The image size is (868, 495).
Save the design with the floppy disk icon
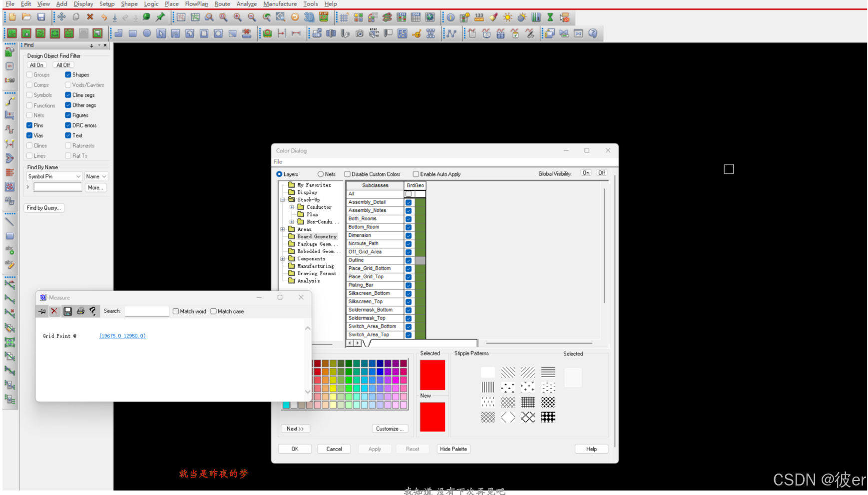(x=41, y=17)
